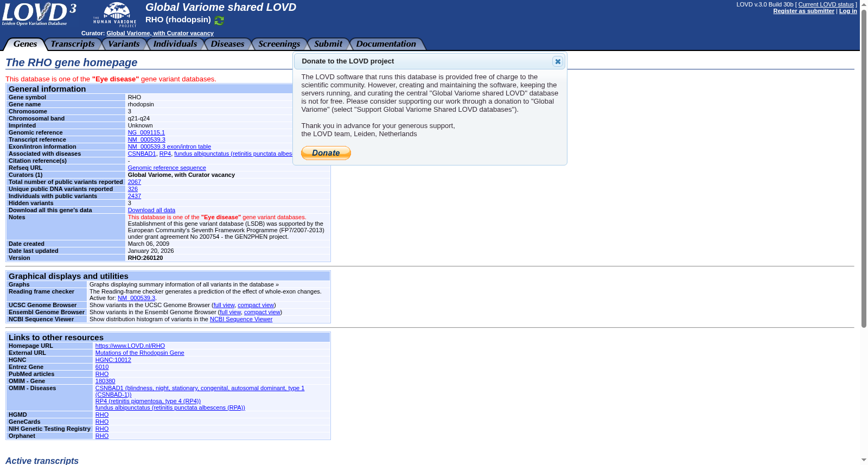Click the Log in link

coord(848,11)
